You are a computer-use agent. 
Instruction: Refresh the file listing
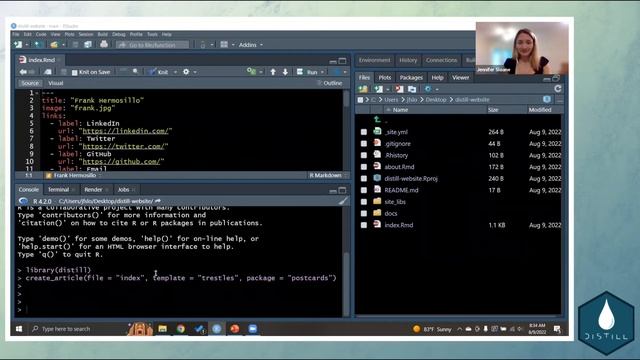[x=558, y=89]
